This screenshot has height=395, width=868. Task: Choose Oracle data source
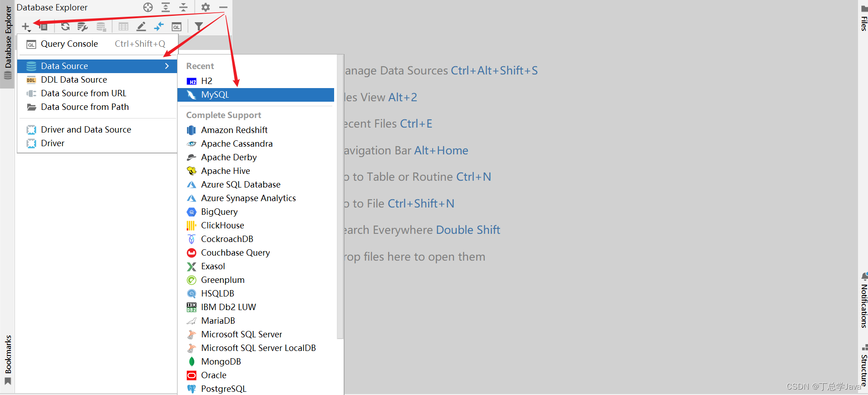pos(256,375)
